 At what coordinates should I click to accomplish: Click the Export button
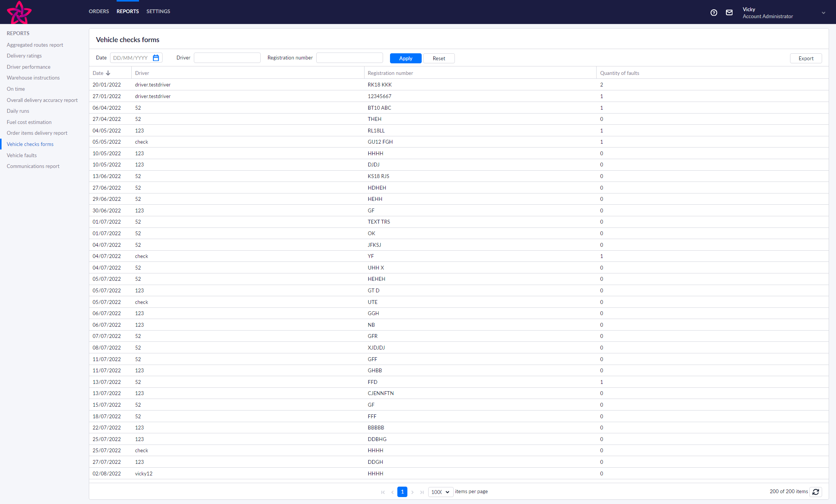[x=806, y=58]
